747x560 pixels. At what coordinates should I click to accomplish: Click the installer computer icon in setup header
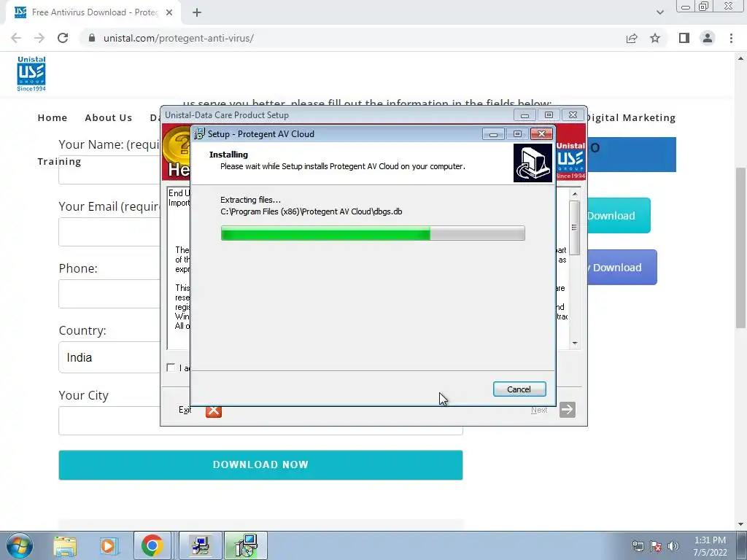533,163
